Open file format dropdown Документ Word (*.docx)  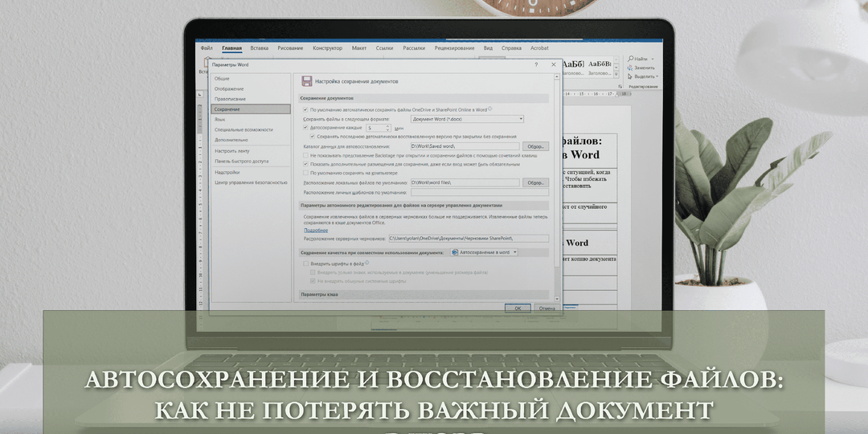coord(467,119)
